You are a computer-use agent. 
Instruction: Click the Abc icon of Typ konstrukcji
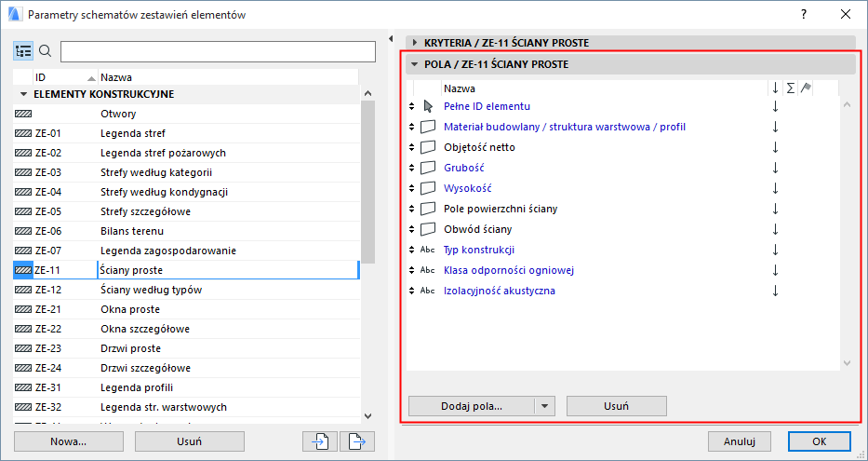[427, 250]
